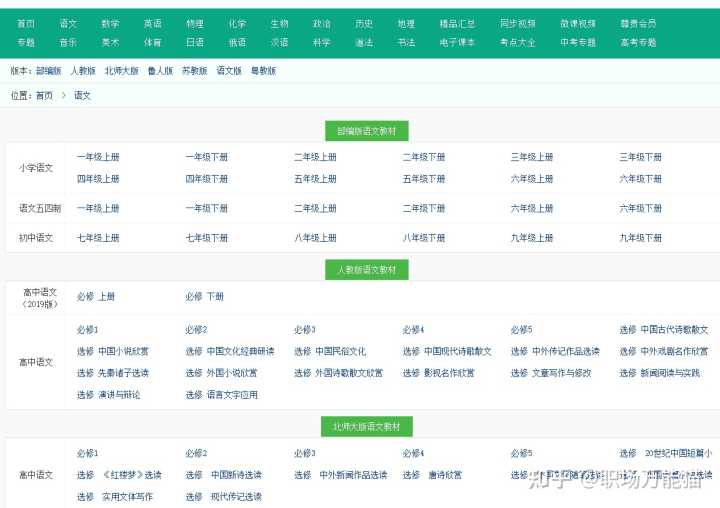Open 一年级上册 in the 小学语文 row

(x=98, y=157)
